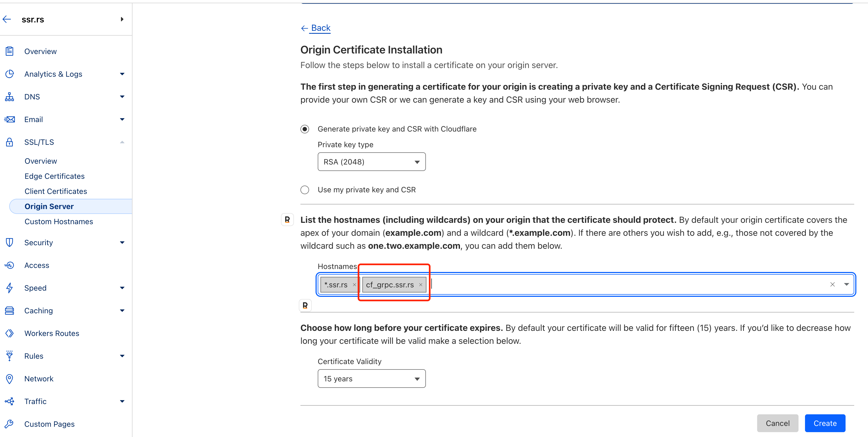Click the Analytics & Logs pie chart icon
The height and width of the screenshot is (437, 868).
[x=9, y=74]
